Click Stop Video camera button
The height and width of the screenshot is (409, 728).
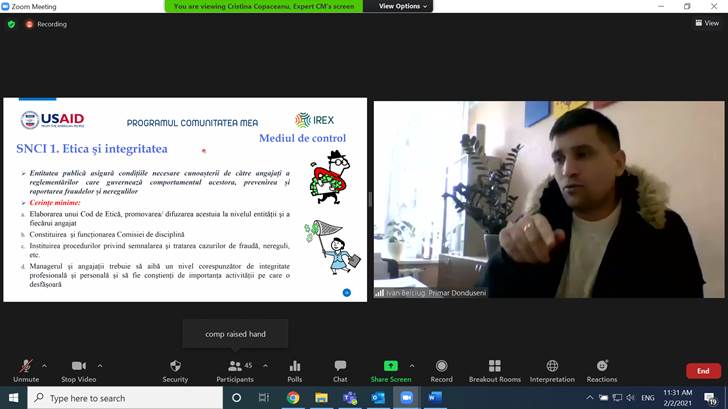(78, 367)
